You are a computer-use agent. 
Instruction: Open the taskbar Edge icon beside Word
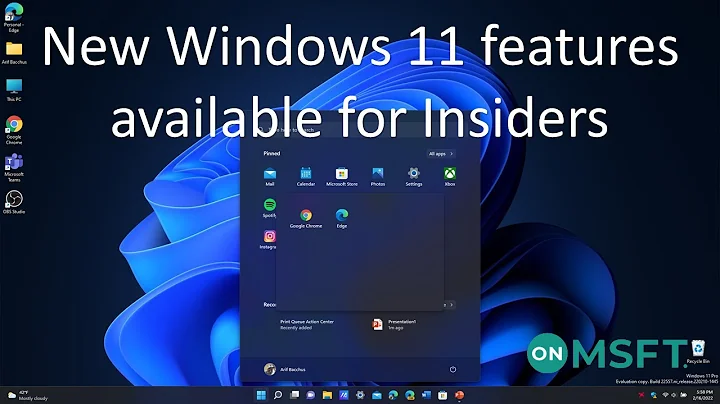pos(410,395)
